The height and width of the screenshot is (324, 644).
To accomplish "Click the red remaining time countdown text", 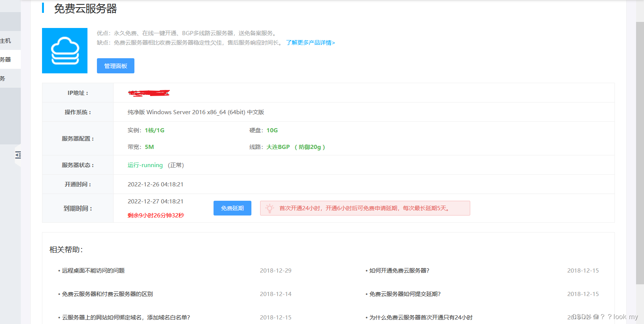I will click(x=156, y=215).
